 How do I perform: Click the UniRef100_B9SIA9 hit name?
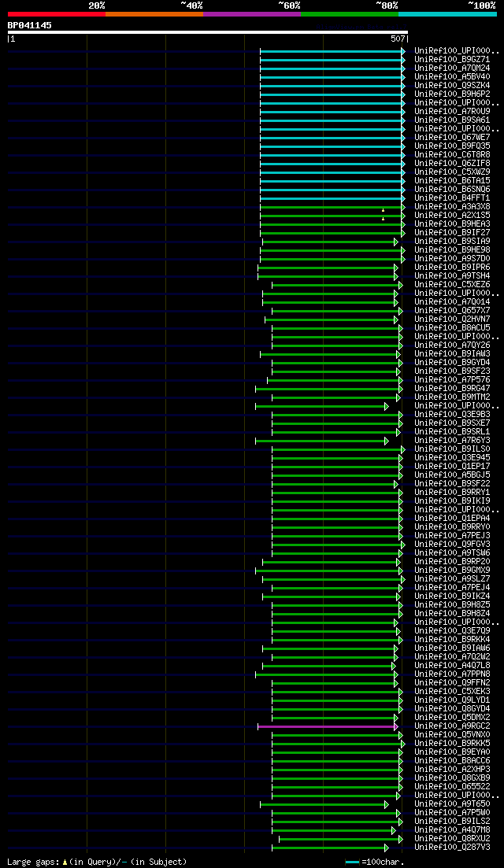[452, 242]
